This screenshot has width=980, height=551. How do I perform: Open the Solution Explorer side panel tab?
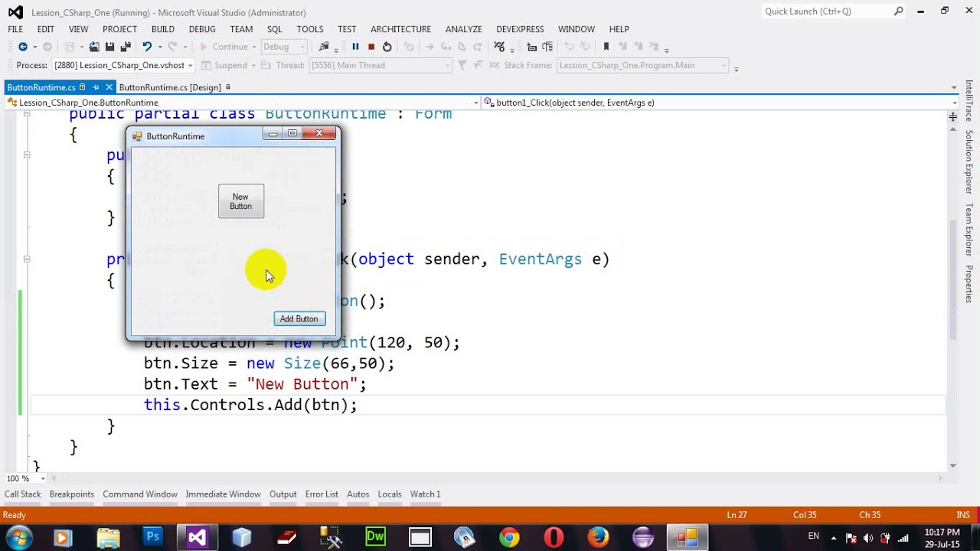click(x=969, y=161)
